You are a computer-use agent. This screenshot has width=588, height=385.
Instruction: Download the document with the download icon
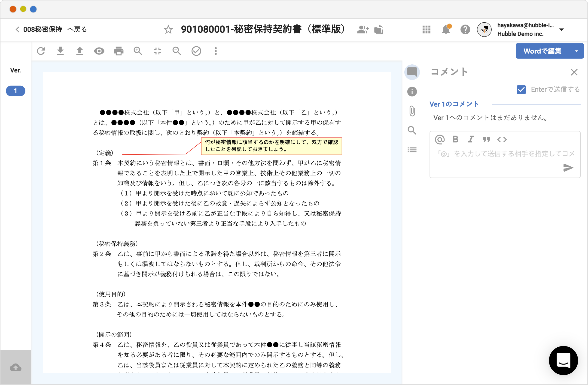[60, 51]
